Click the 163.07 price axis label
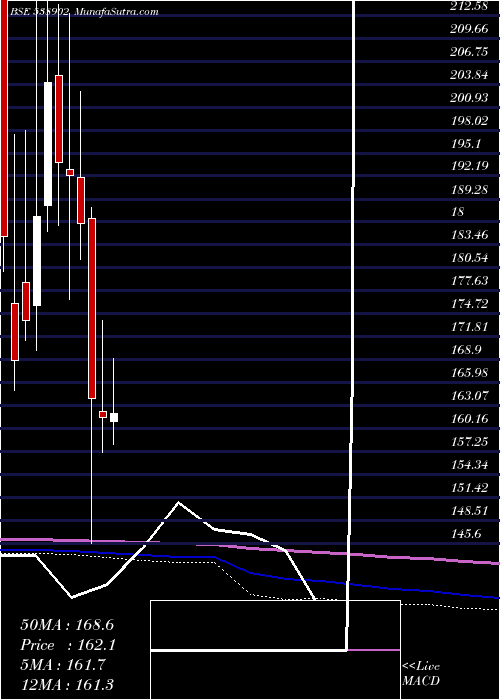The image size is (500, 700). tap(471, 396)
